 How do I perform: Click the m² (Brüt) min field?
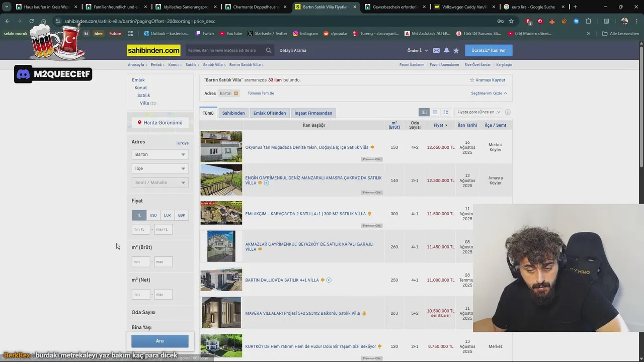coord(141,262)
